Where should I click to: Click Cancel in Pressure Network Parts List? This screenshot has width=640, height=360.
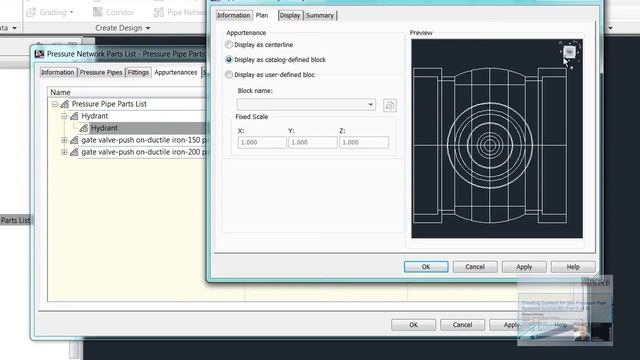coord(462,325)
